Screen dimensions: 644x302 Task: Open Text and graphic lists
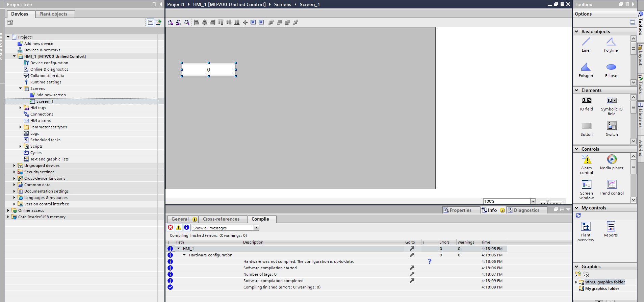49,159
